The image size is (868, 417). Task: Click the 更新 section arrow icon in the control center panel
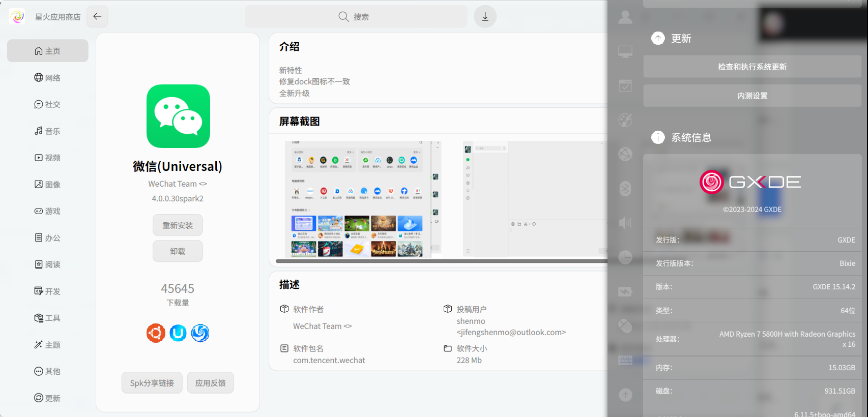coord(658,38)
